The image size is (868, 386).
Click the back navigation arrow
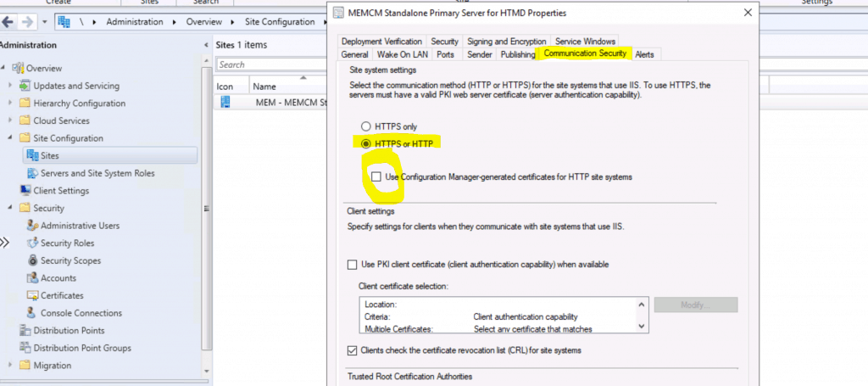pyautogui.click(x=8, y=22)
